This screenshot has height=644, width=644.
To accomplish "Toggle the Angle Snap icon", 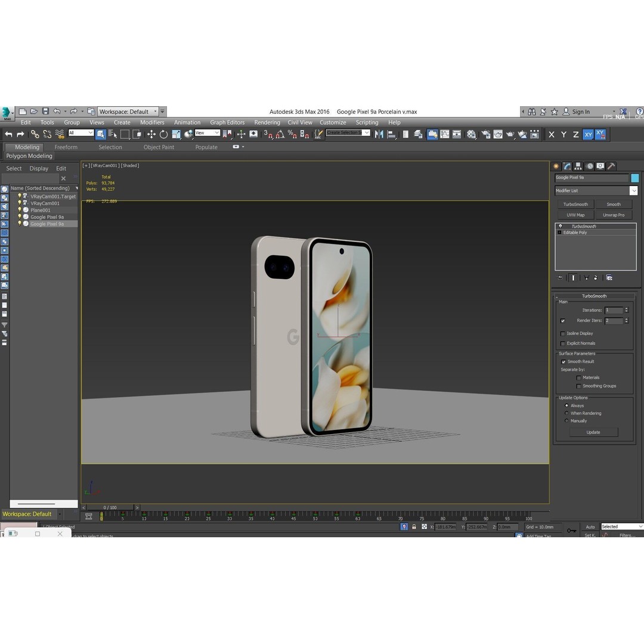I will pyautogui.click(x=280, y=134).
